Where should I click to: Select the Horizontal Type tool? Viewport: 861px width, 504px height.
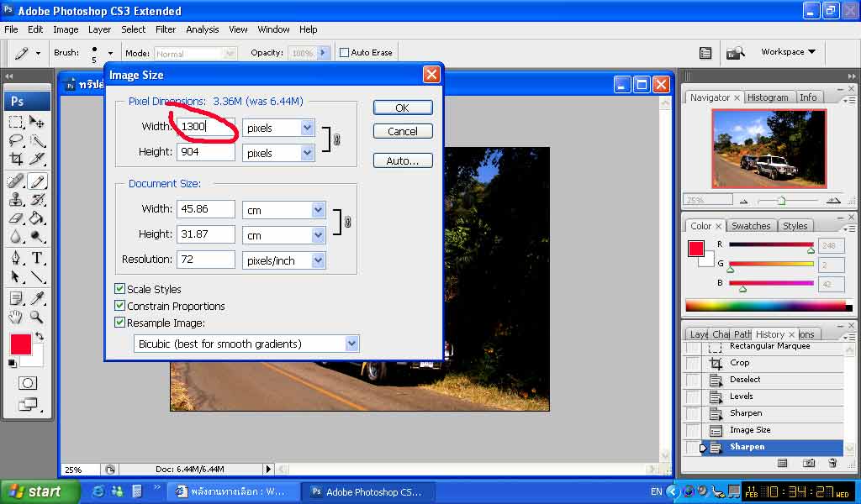coord(37,258)
